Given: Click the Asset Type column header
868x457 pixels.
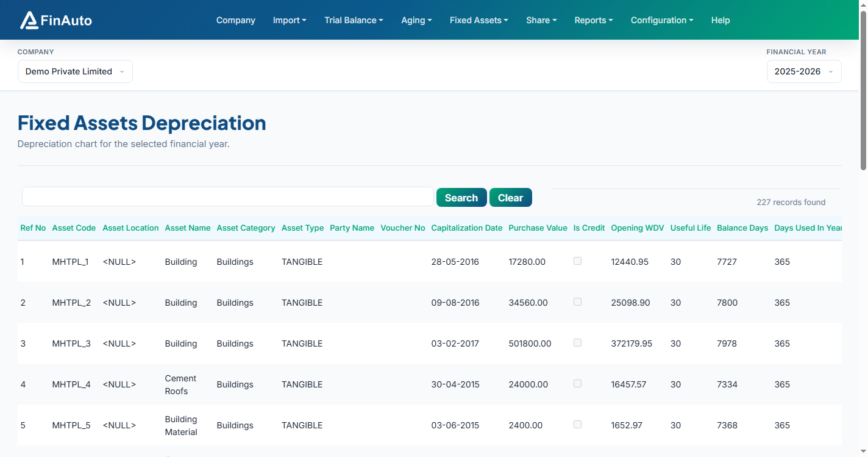Looking at the screenshot, I should 302,228.
